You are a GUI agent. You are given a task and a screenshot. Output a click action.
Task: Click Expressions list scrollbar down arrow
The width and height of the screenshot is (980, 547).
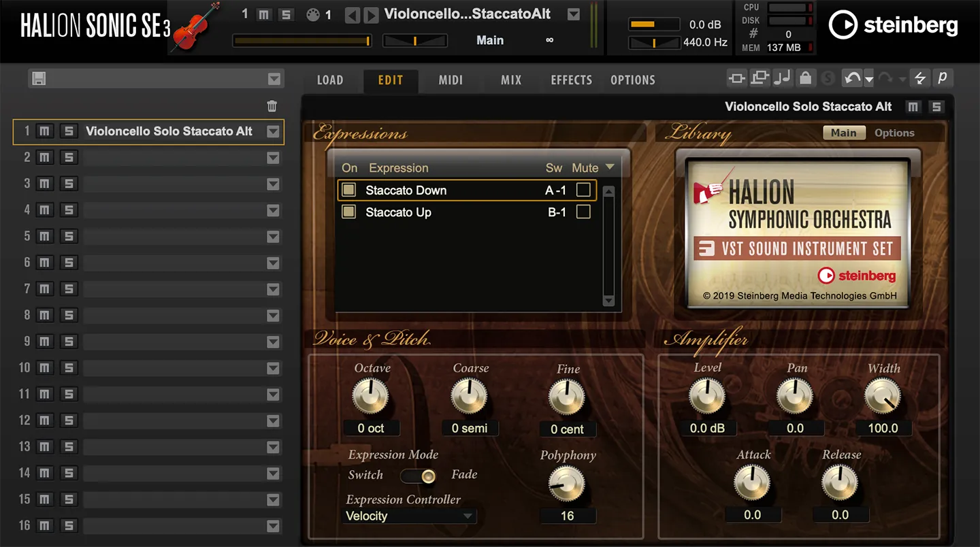[608, 301]
